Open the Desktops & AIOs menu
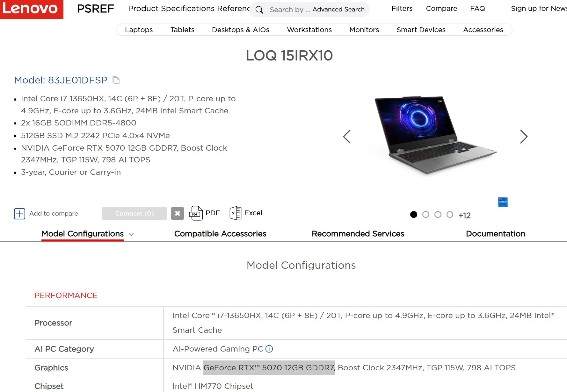The image size is (567, 392). point(241,30)
